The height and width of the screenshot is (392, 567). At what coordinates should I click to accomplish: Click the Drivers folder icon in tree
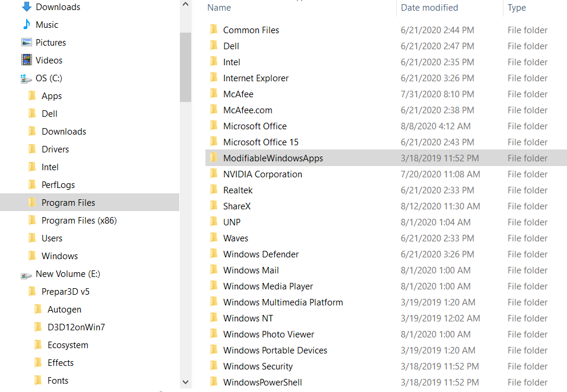(x=32, y=149)
